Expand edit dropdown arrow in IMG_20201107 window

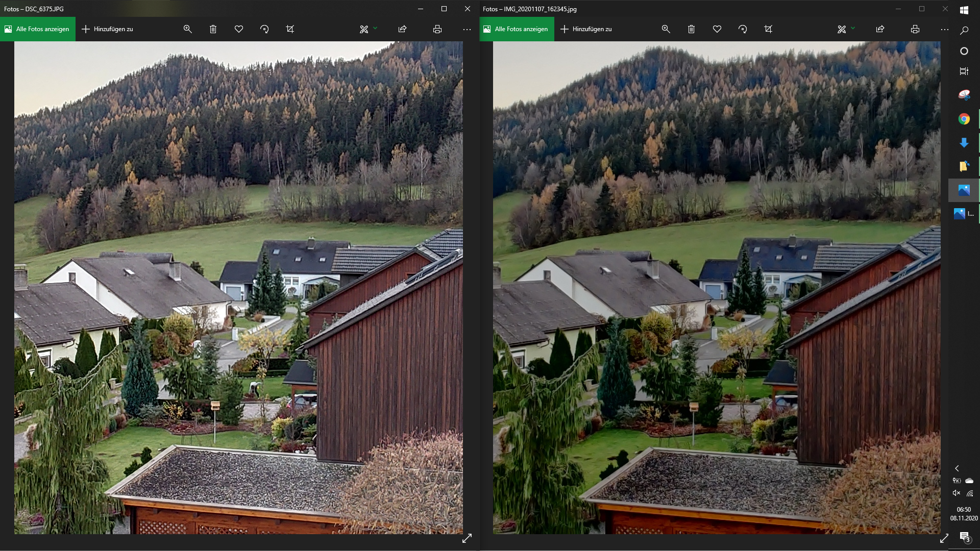coord(853,28)
